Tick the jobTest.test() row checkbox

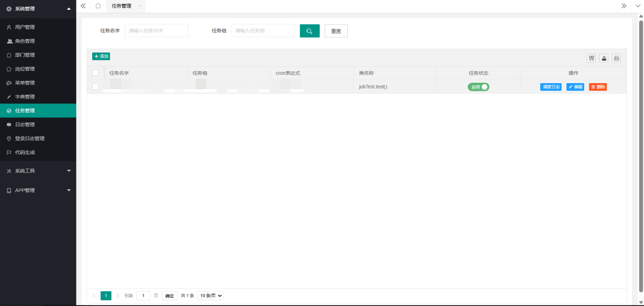[x=95, y=87]
